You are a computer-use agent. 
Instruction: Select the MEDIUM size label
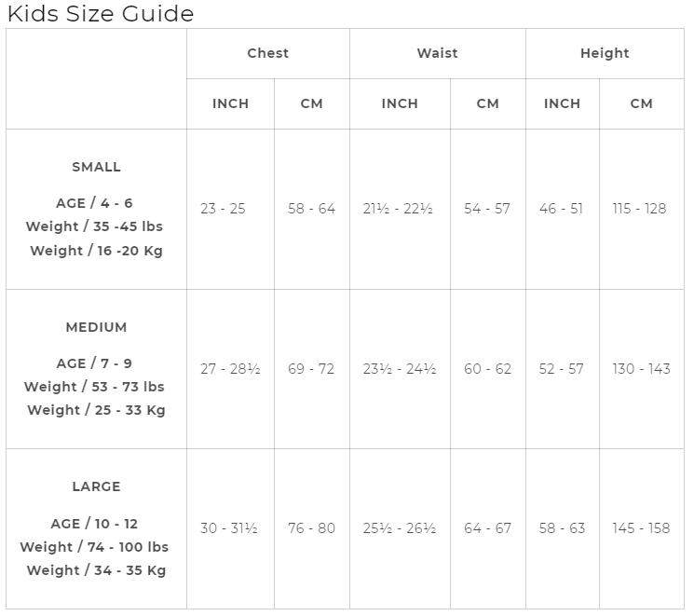point(96,327)
